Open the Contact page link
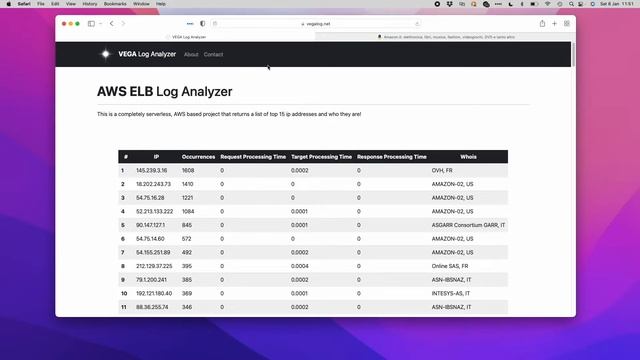The height and width of the screenshot is (360, 640). 213,54
